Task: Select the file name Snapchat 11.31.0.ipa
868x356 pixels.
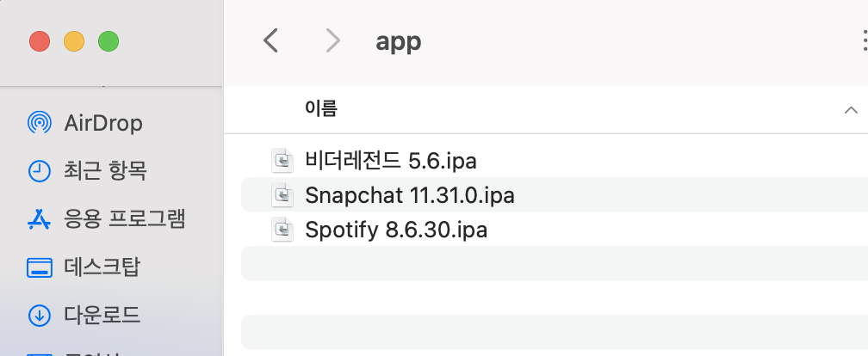Action: coord(410,195)
